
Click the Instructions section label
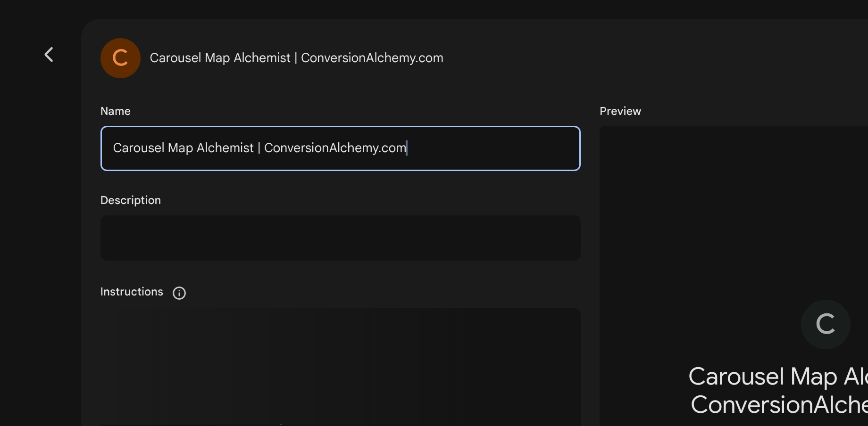[x=132, y=292]
